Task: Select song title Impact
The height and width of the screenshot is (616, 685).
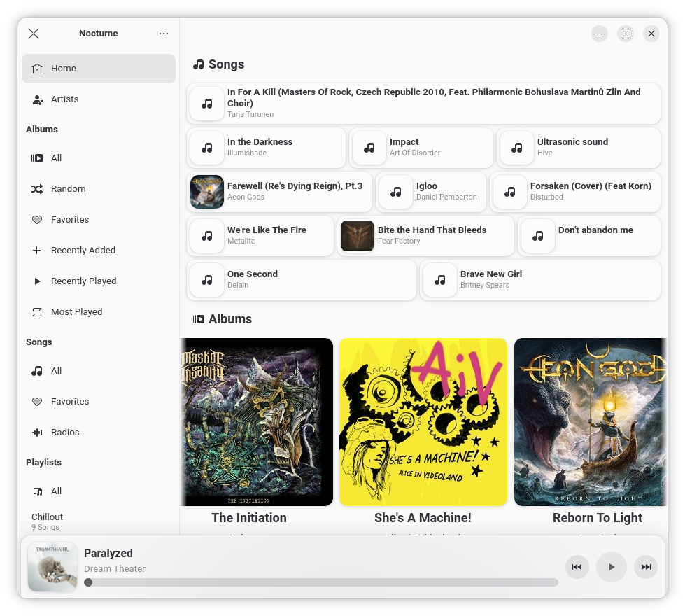Action: [x=404, y=141]
